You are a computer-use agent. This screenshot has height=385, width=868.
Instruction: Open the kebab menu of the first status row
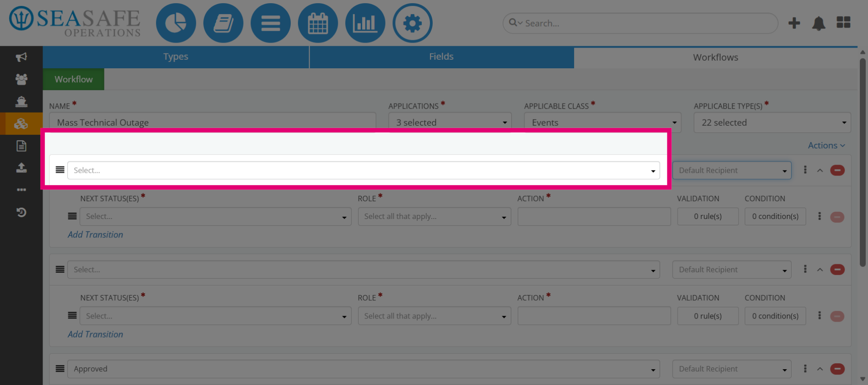pos(805,170)
